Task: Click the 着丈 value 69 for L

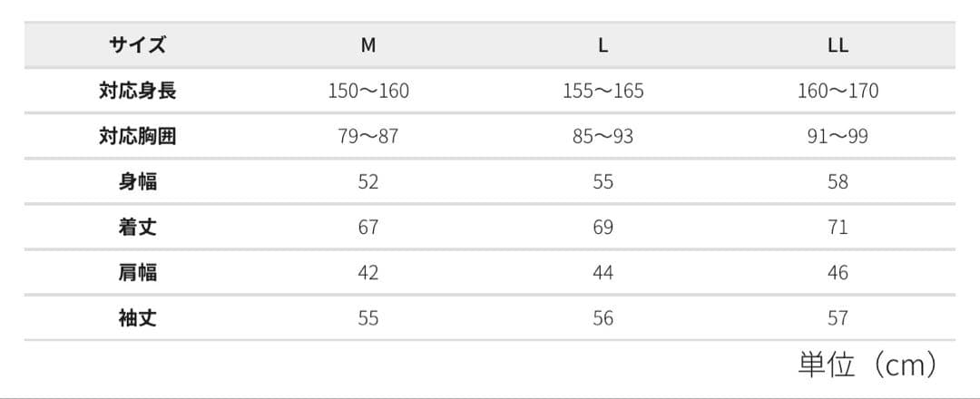Action: coord(603,228)
